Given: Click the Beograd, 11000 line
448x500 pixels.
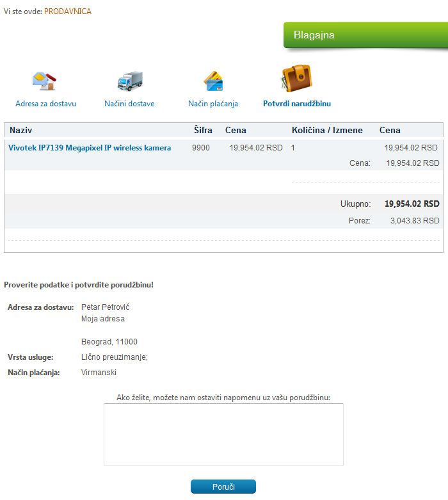Looking at the screenshot, I should [109, 342].
